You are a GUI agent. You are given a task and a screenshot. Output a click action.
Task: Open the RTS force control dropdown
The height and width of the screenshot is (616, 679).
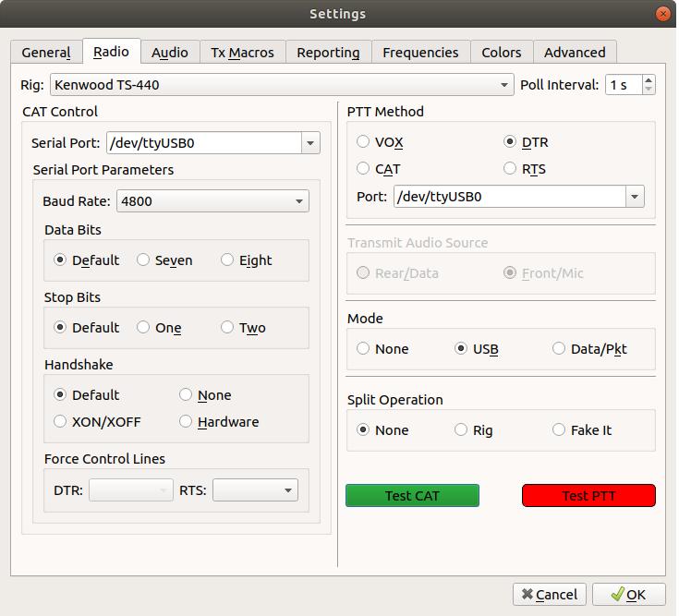click(288, 490)
